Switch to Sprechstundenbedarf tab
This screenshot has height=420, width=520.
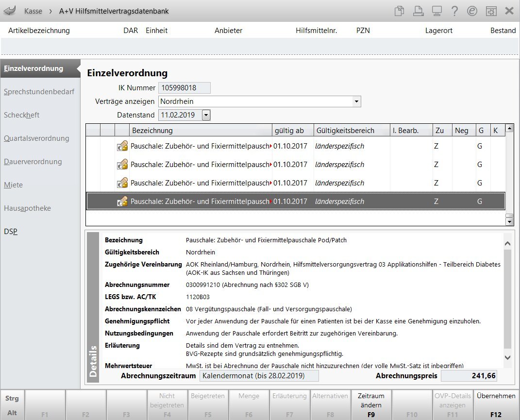tap(39, 92)
